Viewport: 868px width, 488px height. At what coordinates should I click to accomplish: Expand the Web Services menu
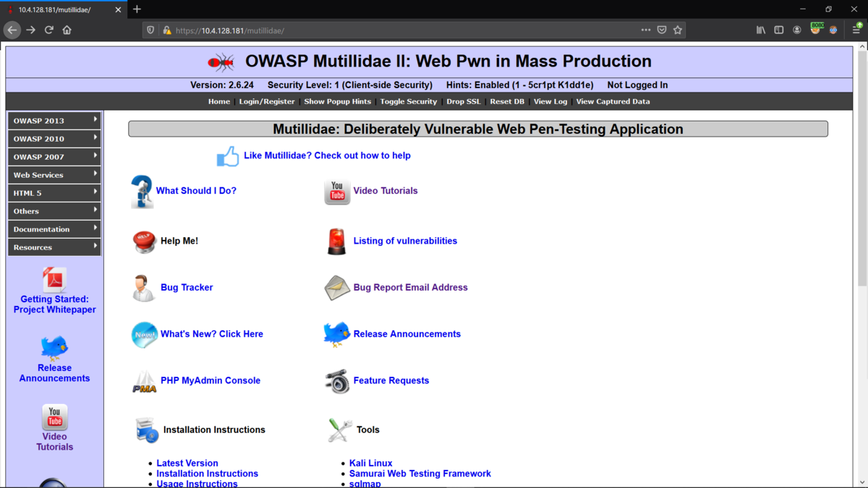[x=54, y=175]
